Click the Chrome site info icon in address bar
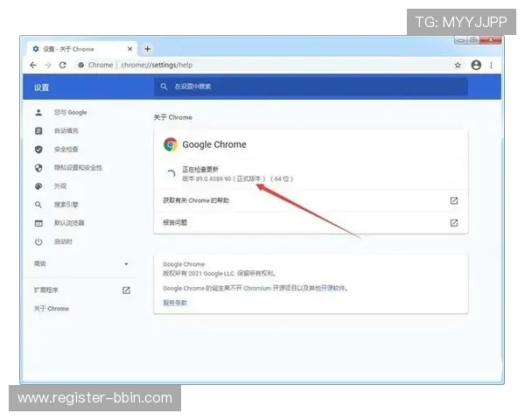The height and width of the screenshot is (420, 525). [81, 65]
